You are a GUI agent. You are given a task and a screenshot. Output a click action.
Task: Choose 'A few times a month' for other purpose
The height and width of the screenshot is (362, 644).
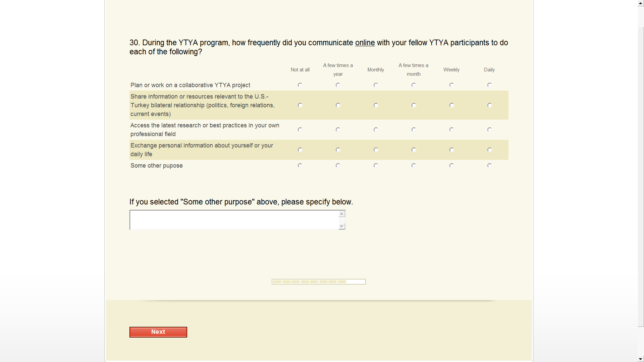click(x=414, y=166)
